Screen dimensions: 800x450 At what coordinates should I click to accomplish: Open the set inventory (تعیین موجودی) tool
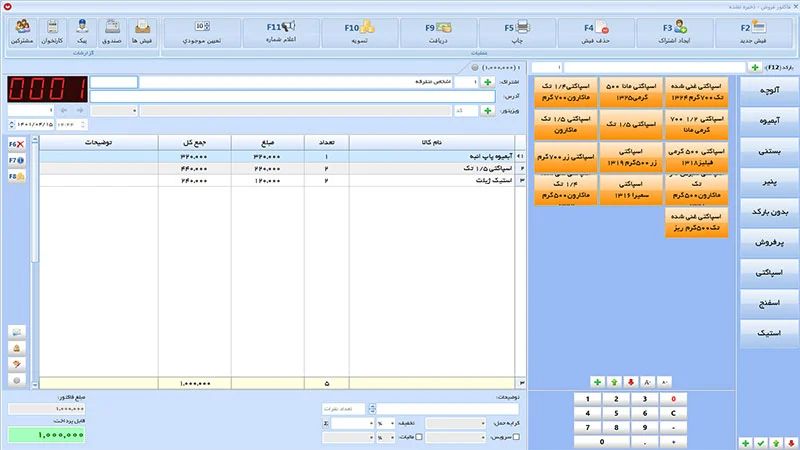tap(202, 33)
